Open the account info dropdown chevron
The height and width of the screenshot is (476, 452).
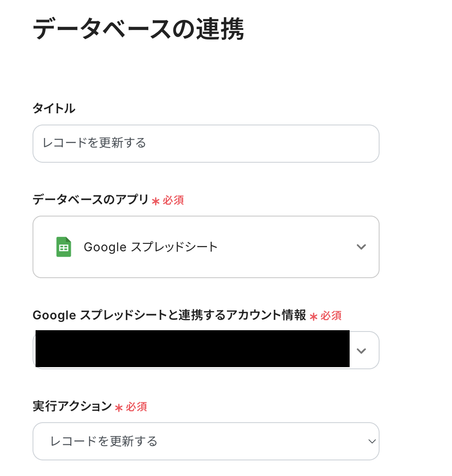click(361, 351)
